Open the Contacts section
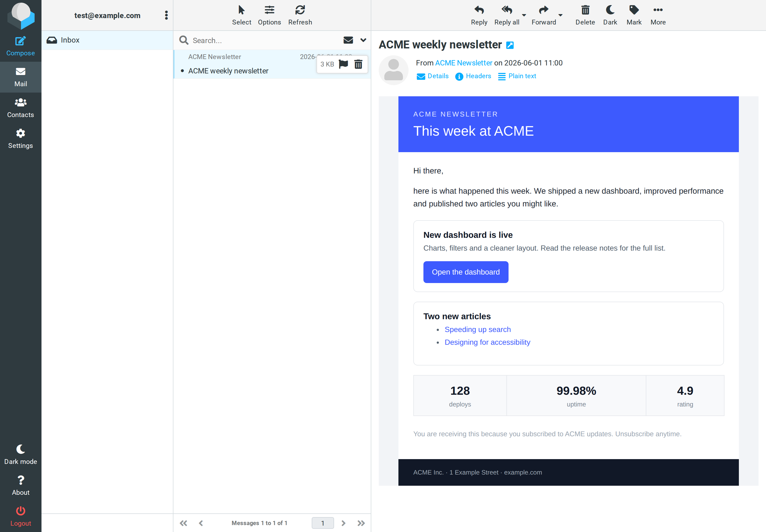The width and height of the screenshot is (766, 532). click(20, 108)
